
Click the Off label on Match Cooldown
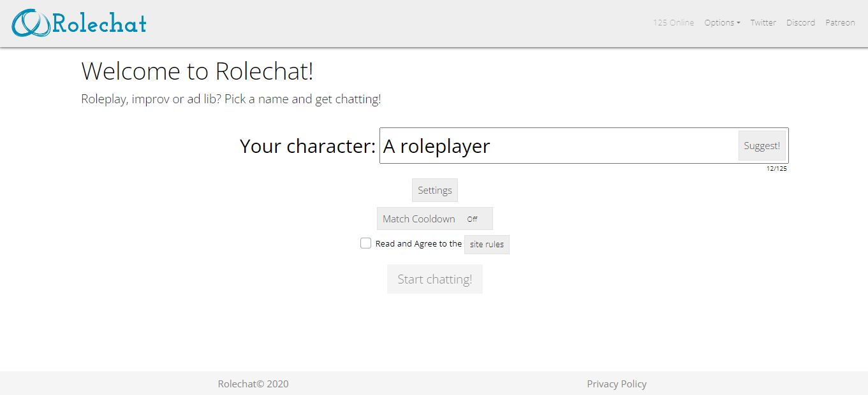tap(473, 219)
